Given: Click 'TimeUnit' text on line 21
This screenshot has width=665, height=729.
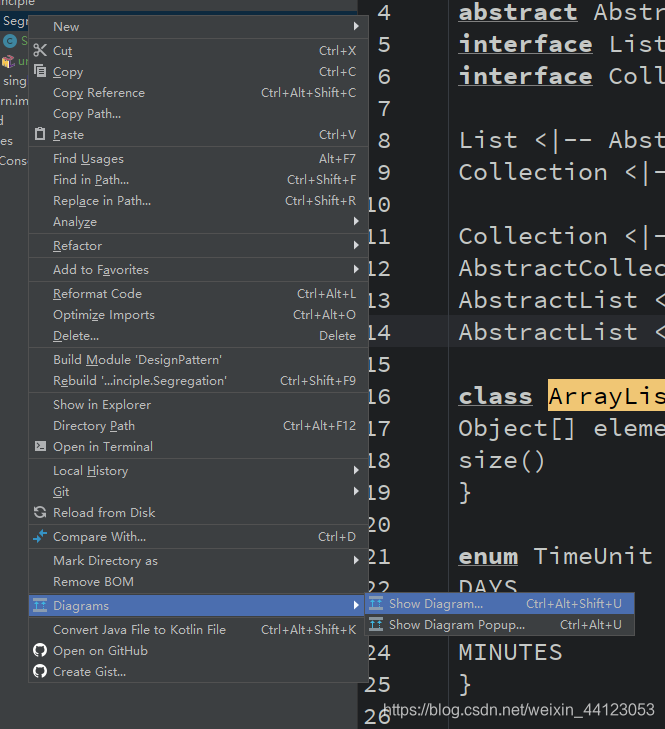Looking at the screenshot, I should [x=593, y=556].
